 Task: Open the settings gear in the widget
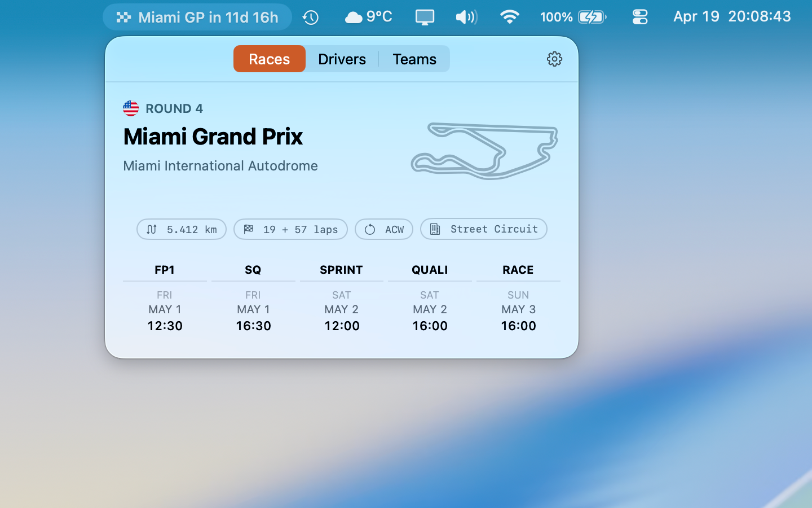click(554, 59)
